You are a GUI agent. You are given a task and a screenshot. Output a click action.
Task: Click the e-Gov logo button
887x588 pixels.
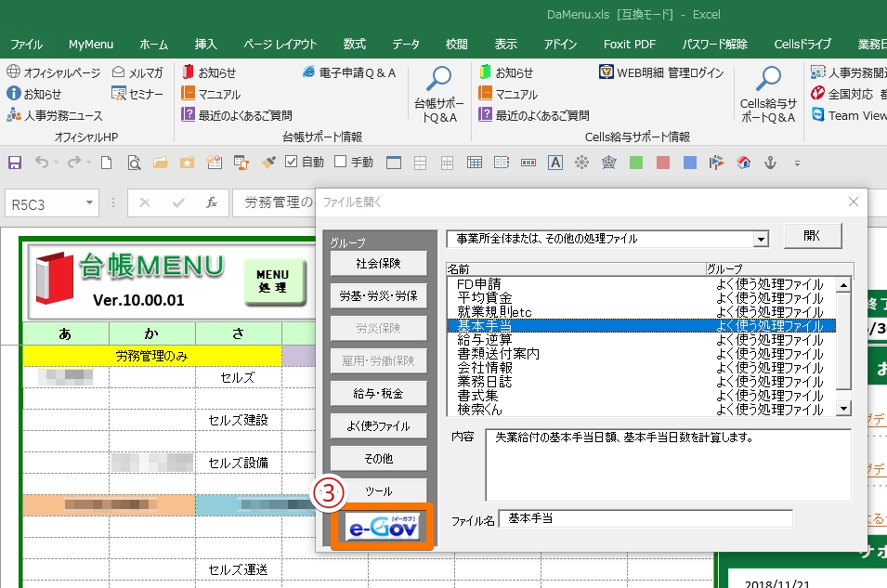[383, 527]
